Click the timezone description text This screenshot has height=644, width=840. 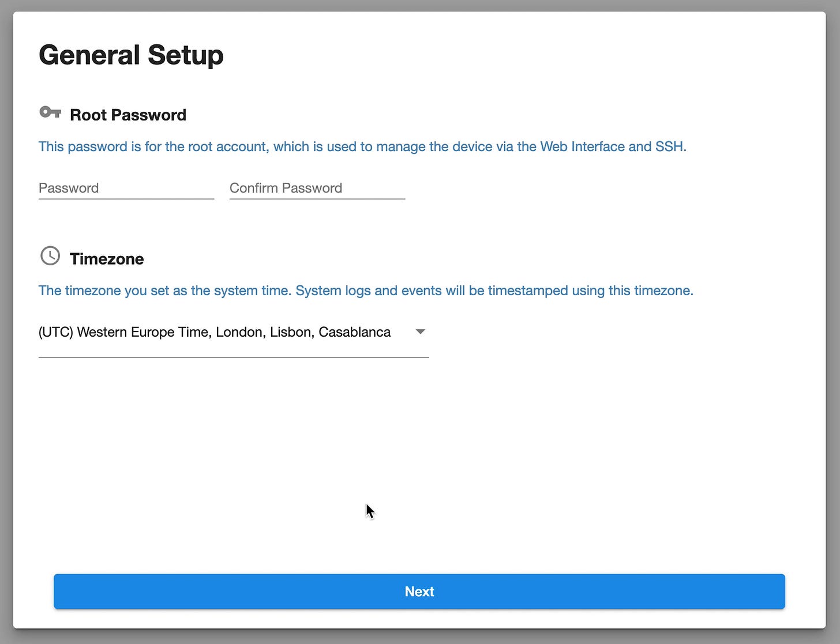tap(366, 291)
